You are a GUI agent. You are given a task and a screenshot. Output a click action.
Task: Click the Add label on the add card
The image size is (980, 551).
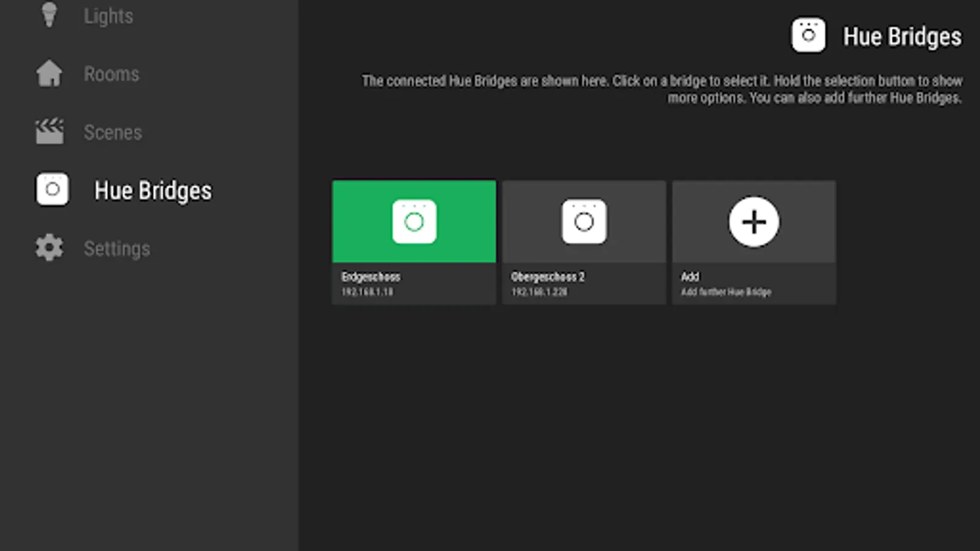pyautogui.click(x=690, y=277)
